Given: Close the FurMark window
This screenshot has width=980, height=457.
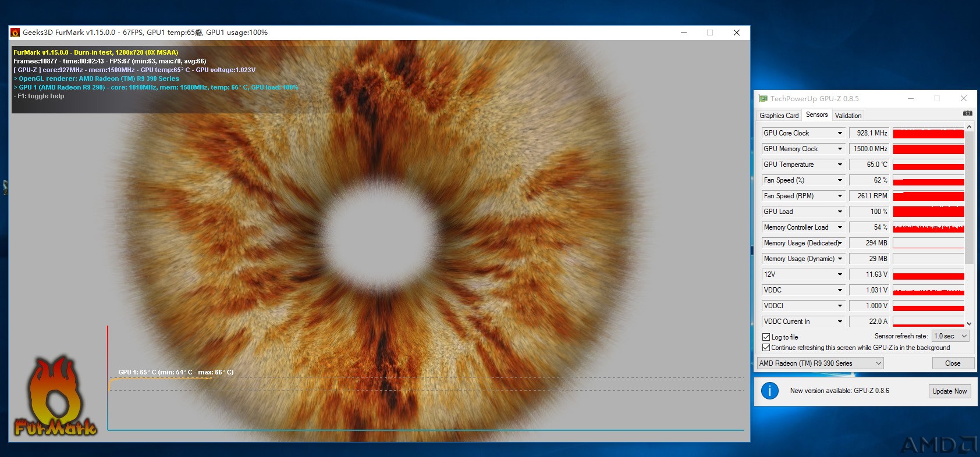Looking at the screenshot, I should (x=737, y=33).
